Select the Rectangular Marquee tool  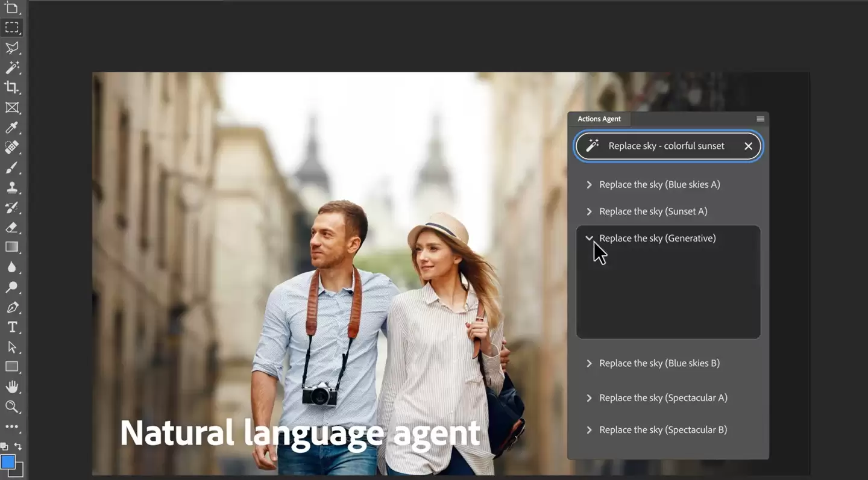click(12, 26)
